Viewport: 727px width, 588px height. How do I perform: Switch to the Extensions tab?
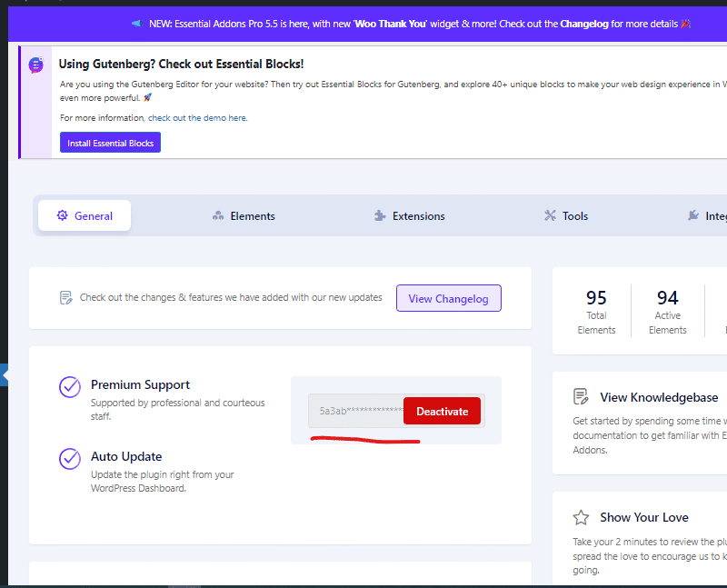point(410,216)
